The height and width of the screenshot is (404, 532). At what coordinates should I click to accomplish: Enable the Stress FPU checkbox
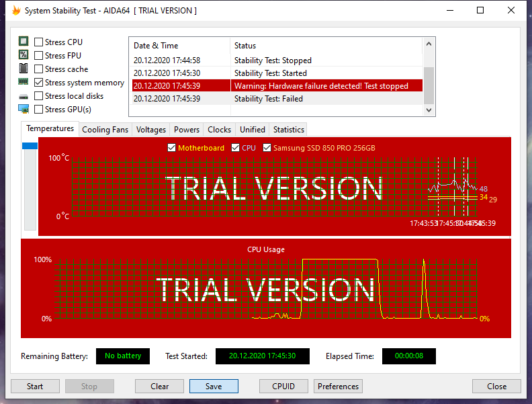(x=39, y=55)
